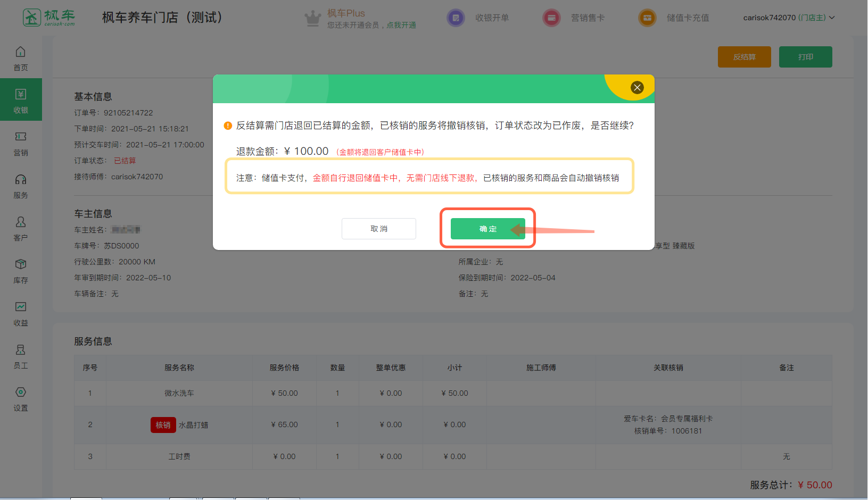
Task: Open the 收益 earnings chart icon
Action: point(20,307)
